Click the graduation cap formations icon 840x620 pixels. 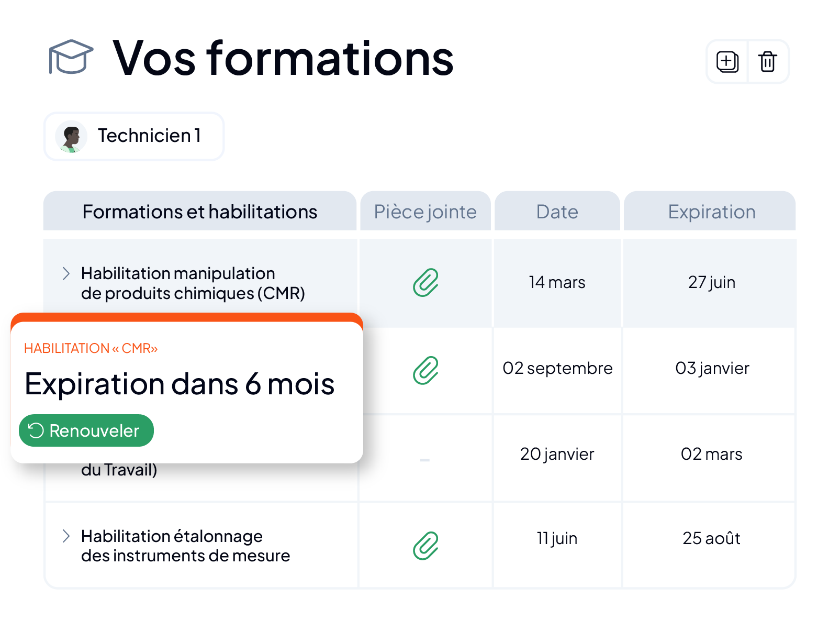pyautogui.click(x=71, y=57)
